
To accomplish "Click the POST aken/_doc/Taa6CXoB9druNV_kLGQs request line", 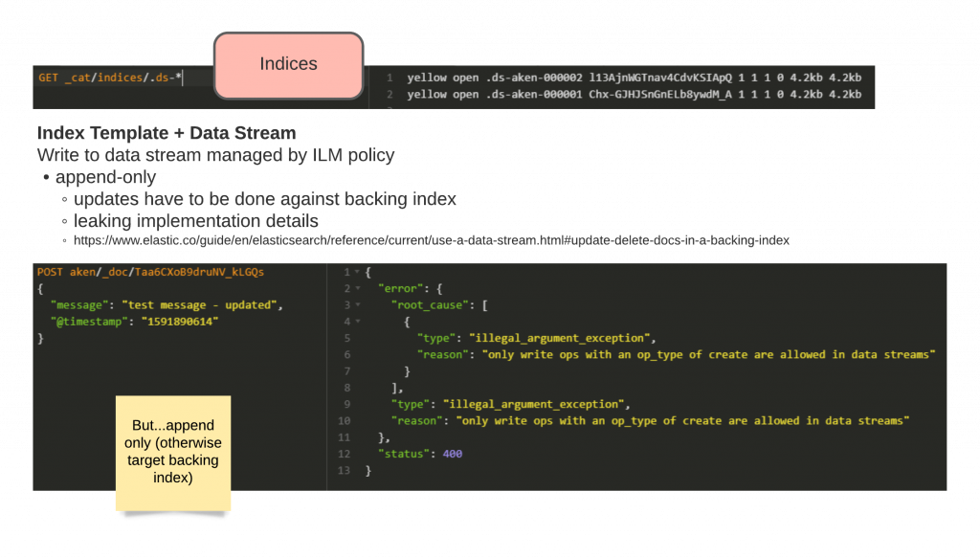I will click(x=150, y=272).
